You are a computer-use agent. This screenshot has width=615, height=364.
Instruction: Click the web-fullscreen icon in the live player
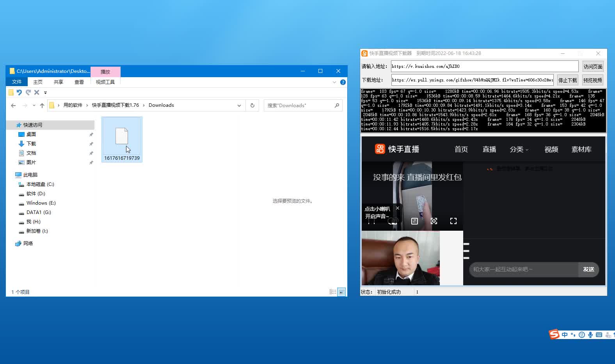click(434, 221)
